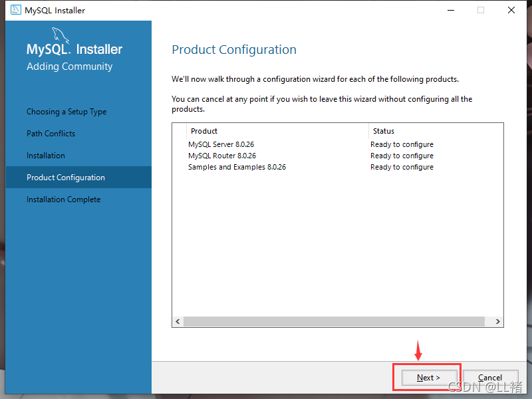
Task: Click MySQL Server's Ready to configure status
Action: point(402,144)
